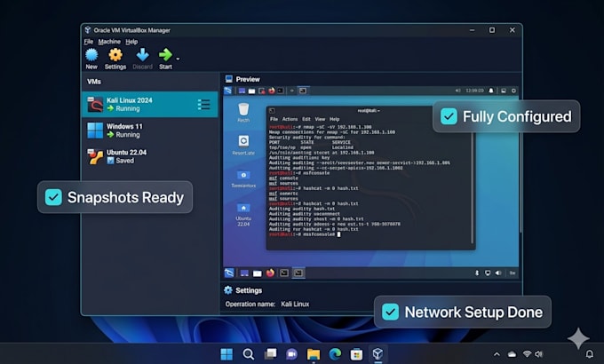This screenshot has height=364, width=604.
Task: Open the Machine menu
Action: (x=109, y=42)
